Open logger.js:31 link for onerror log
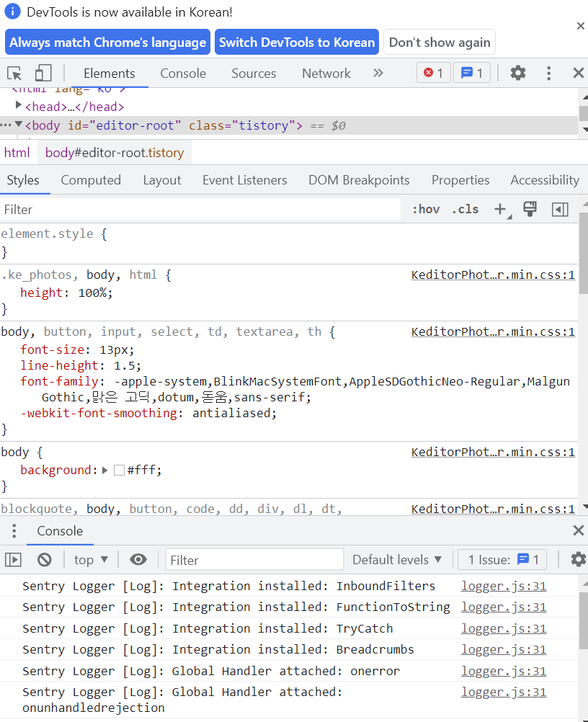Image resolution: width=588 pixels, height=722 pixels. click(504, 672)
